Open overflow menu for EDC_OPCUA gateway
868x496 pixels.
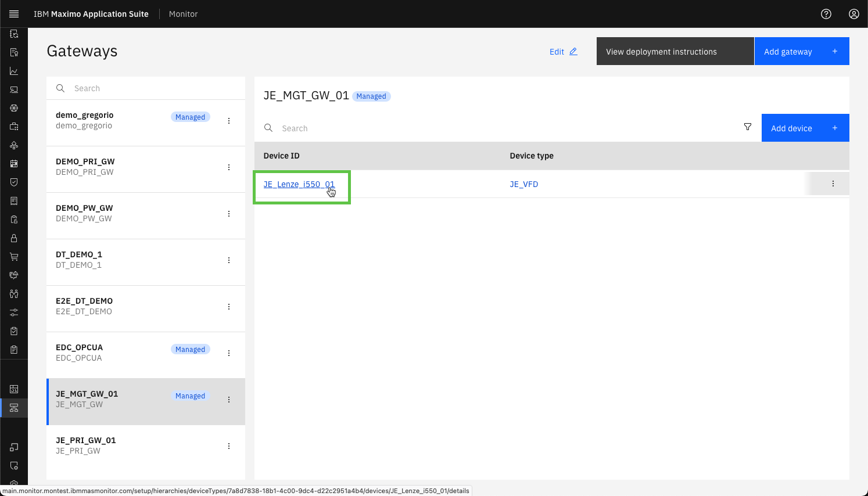229,353
